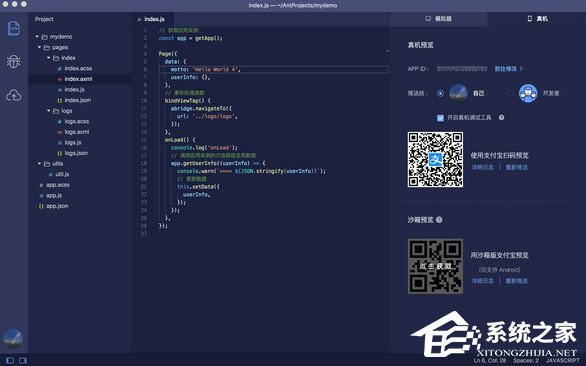Collapse the index folder

point(49,58)
